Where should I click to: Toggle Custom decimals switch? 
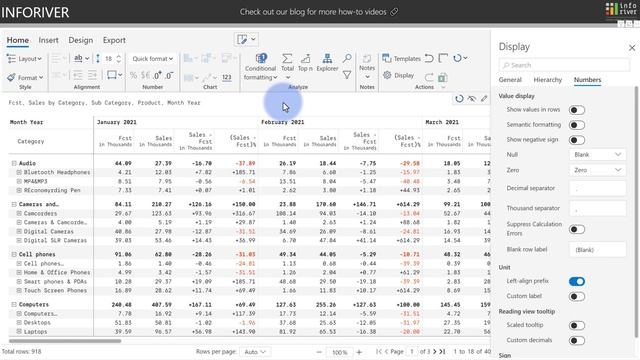[577, 340]
